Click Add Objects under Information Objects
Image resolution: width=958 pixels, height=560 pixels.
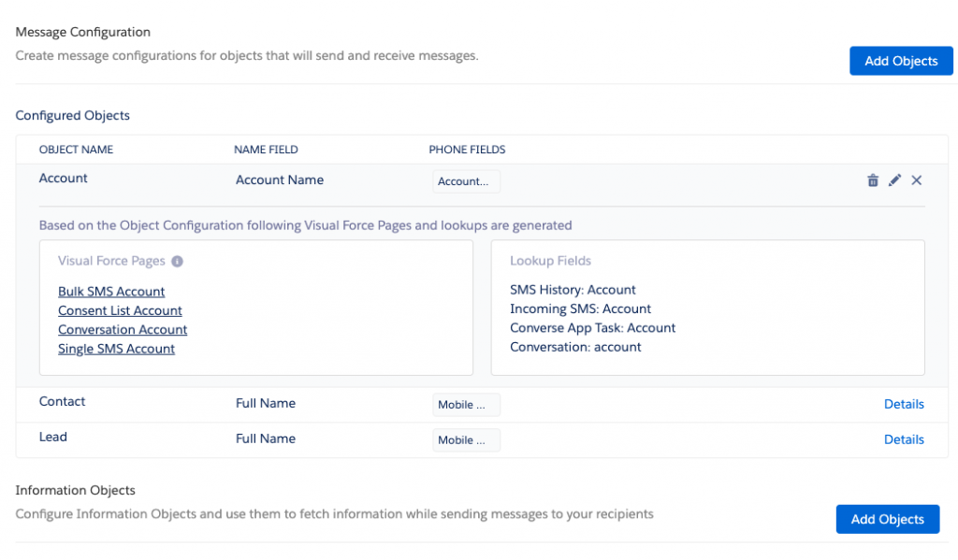tap(887, 519)
